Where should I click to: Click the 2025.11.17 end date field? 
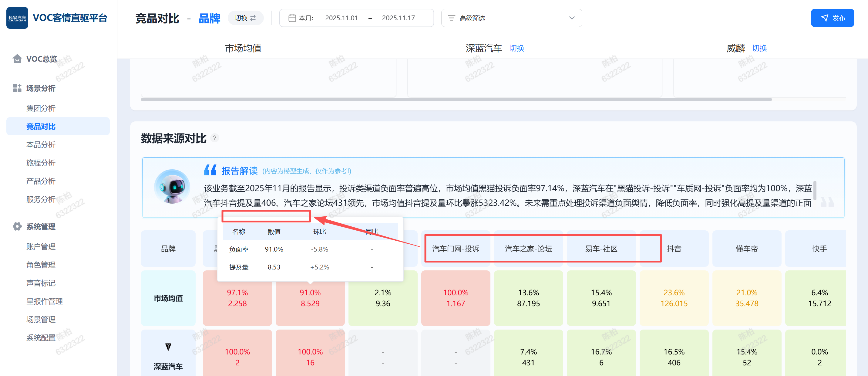coord(398,18)
